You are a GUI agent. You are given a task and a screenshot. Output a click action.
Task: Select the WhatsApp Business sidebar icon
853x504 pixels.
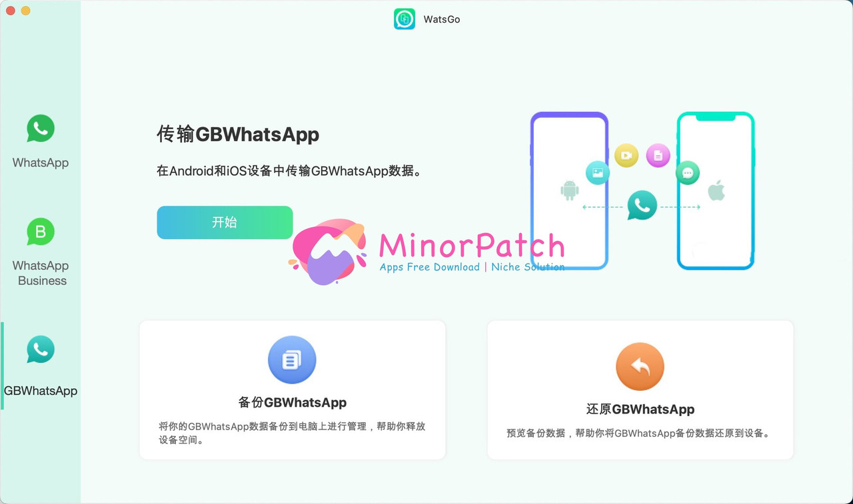tap(41, 232)
